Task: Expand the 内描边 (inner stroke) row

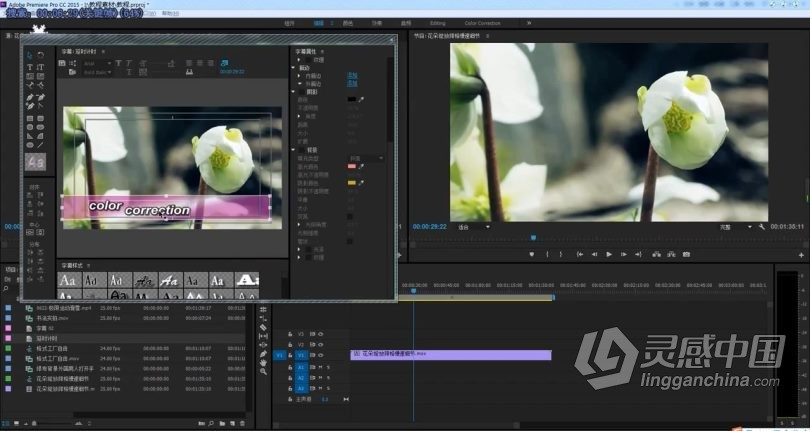Action: (300, 75)
